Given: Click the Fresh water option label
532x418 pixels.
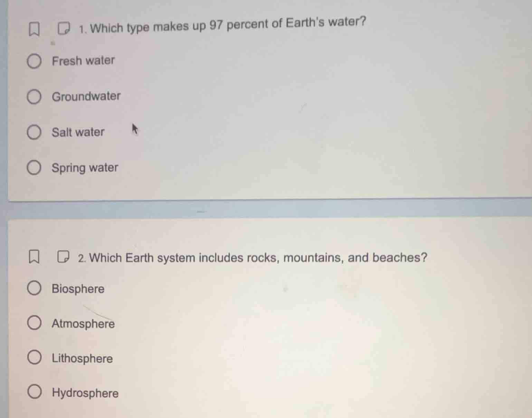Looking at the screenshot, I should click(x=83, y=61).
